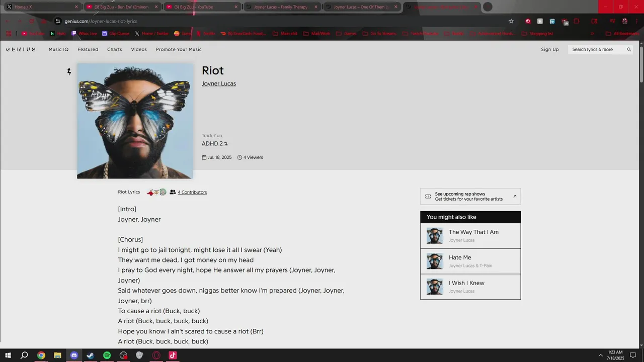Screen dimensions: 644x362
Task: Open the notification center icon
Action: point(633,355)
